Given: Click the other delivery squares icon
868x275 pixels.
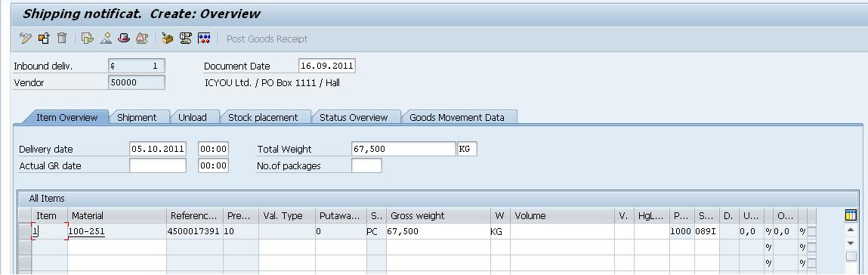Looking at the screenshot, I should click(x=44, y=39).
